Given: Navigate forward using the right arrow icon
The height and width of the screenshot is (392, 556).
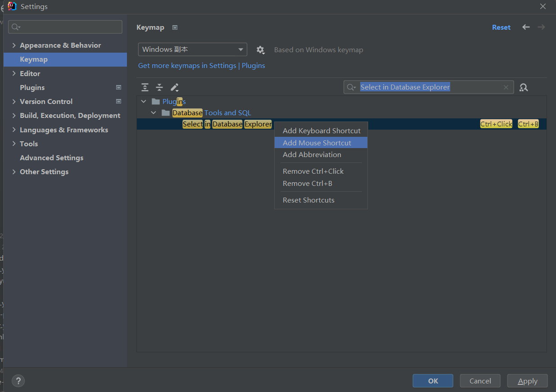Looking at the screenshot, I should pyautogui.click(x=541, y=27).
